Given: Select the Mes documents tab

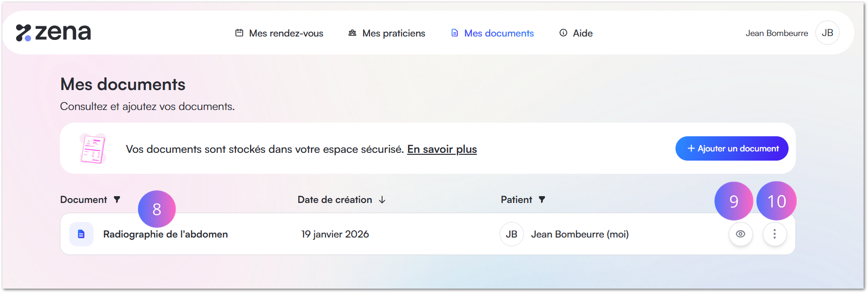Looking at the screenshot, I should pos(492,33).
